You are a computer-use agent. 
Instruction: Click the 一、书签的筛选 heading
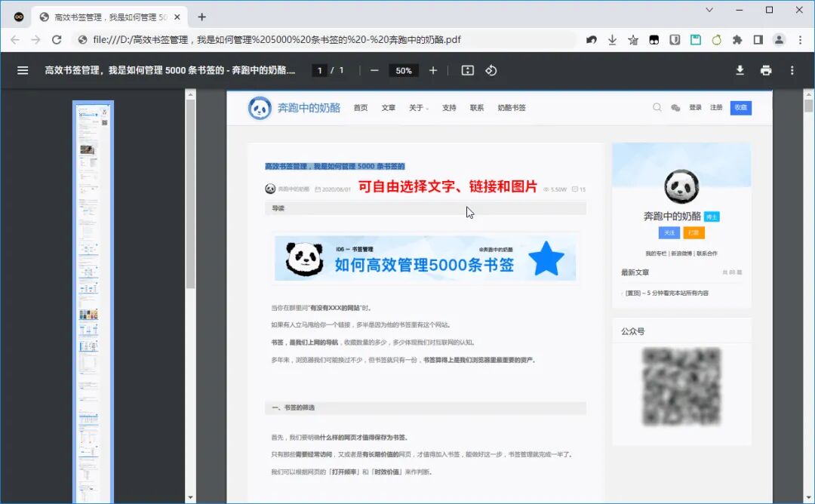coord(293,408)
